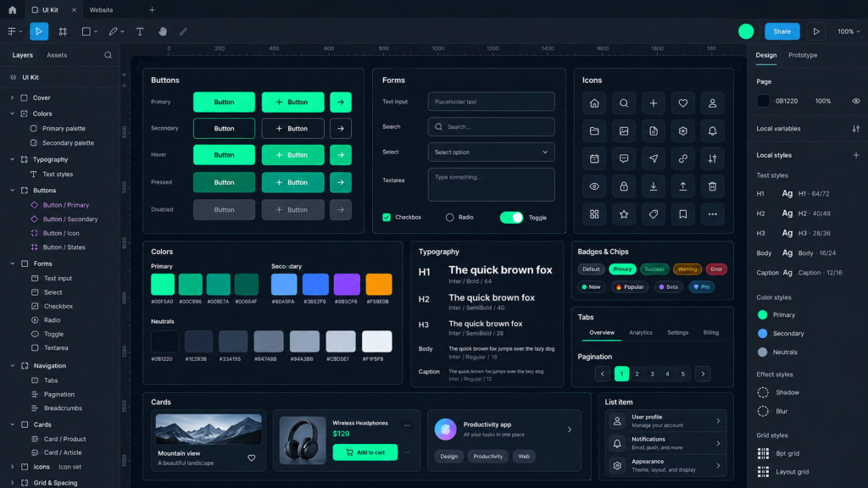Add a new local style

point(856,155)
